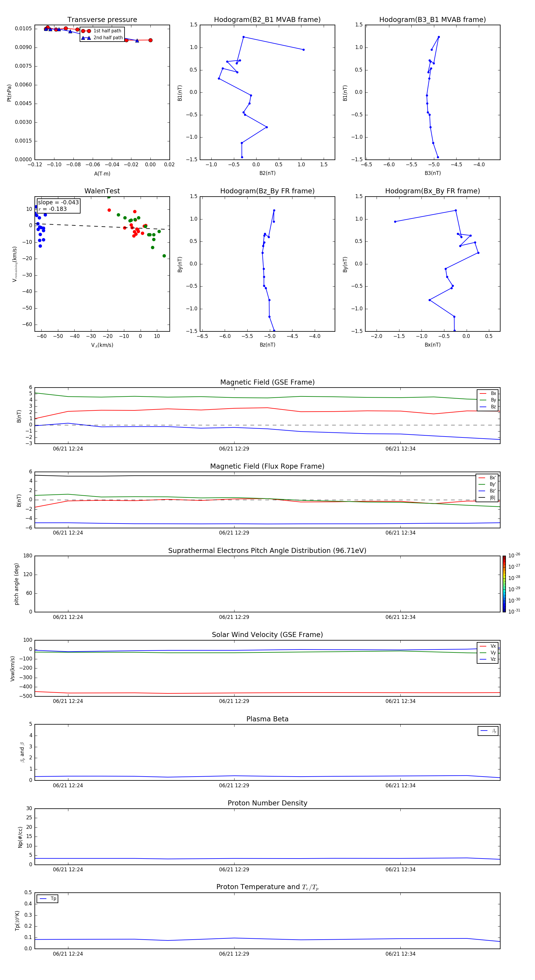535x980 pixels.
Task: Click the 'Magnetic Field (GSE Frame)' title
Action: [267, 382]
